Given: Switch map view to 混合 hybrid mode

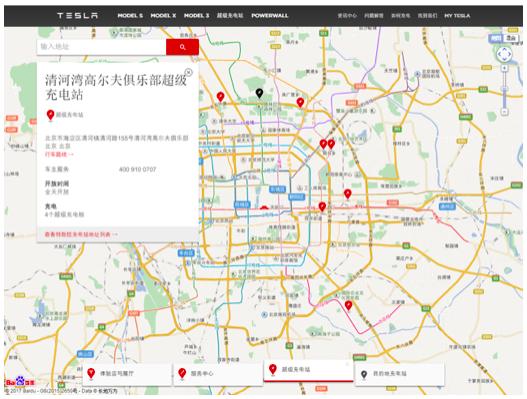Looking at the screenshot, I should 511,38.
